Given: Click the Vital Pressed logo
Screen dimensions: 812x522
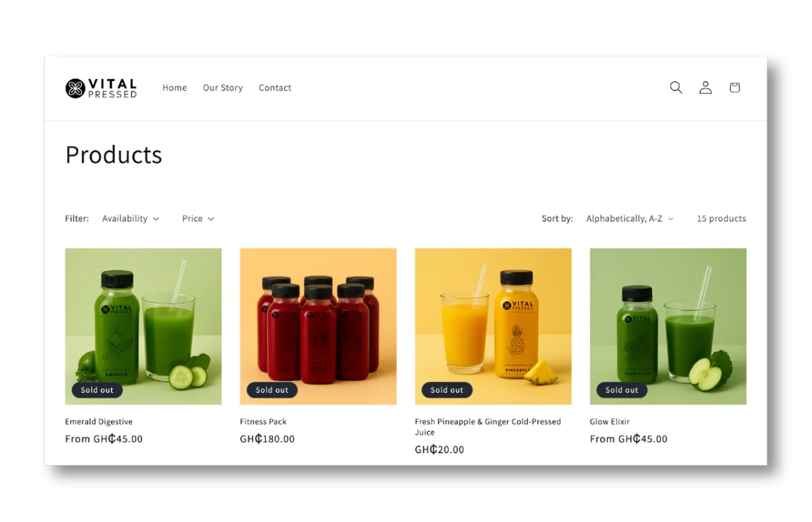Looking at the screenshot, I should coord(101,88).
